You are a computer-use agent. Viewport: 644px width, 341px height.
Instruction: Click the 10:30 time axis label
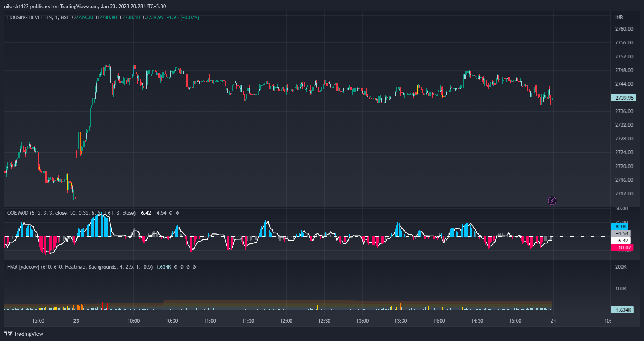coord(172,321)
